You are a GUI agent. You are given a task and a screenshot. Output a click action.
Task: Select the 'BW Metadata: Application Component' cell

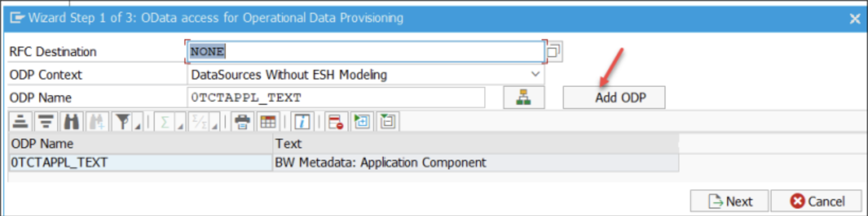pos(476,163)
